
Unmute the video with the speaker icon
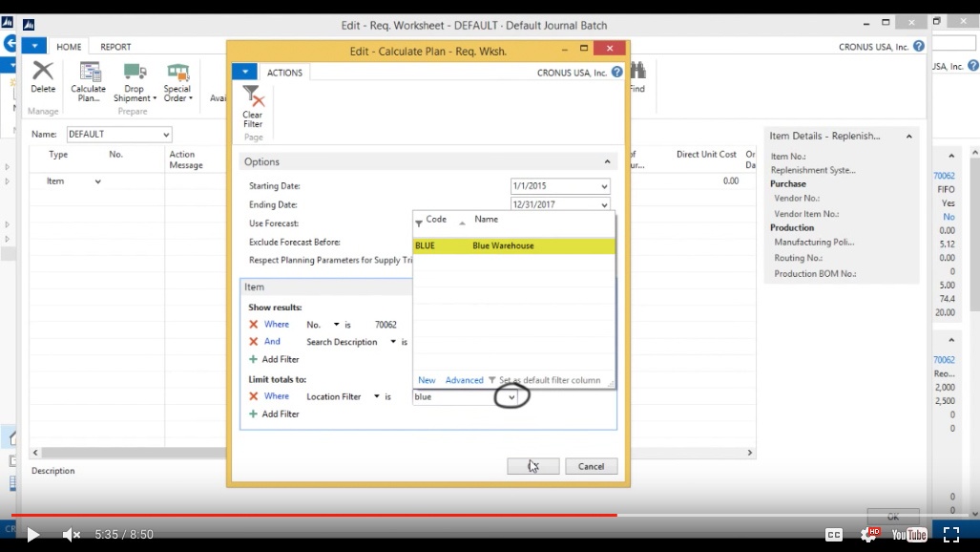click(72, 535)
